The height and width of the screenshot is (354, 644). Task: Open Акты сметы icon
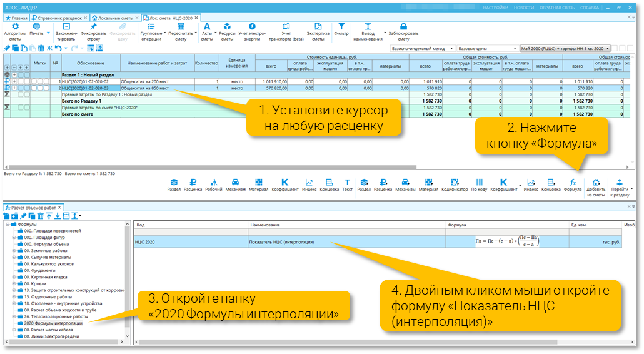click(207, 27)
